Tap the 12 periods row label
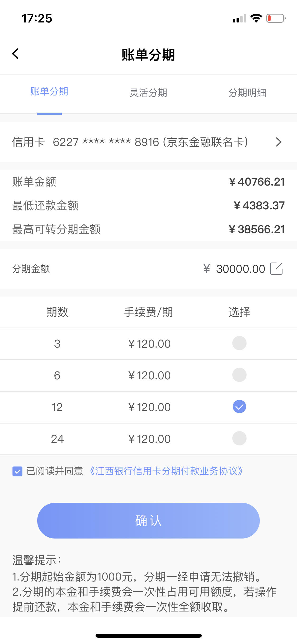 tap(57, 407)
